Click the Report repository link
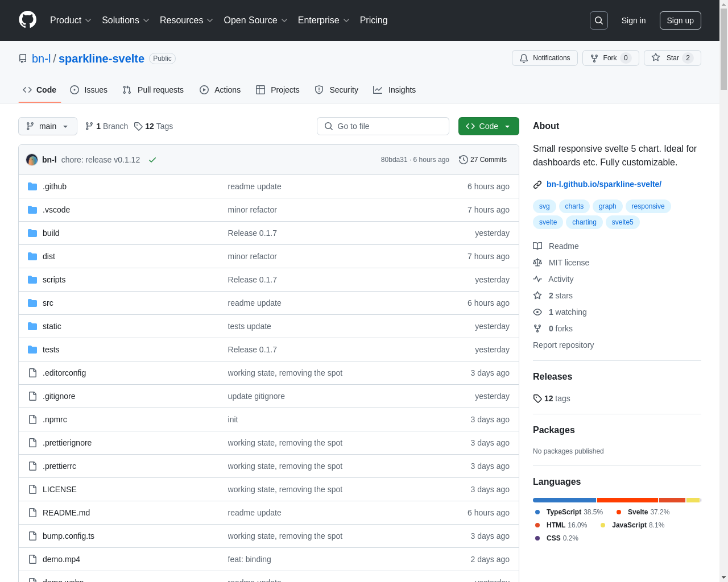 (563, 345)
